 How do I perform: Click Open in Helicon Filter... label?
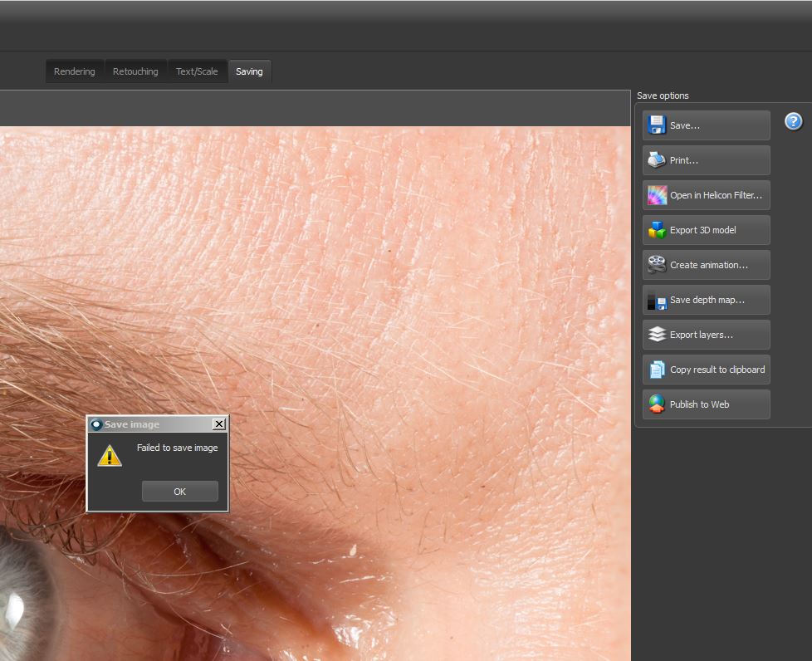(716, 195)
